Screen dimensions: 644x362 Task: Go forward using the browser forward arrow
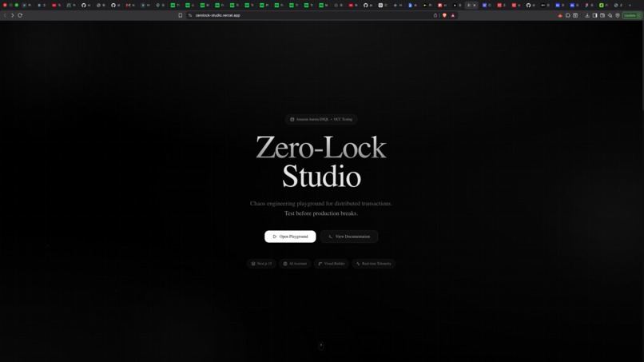12,15
